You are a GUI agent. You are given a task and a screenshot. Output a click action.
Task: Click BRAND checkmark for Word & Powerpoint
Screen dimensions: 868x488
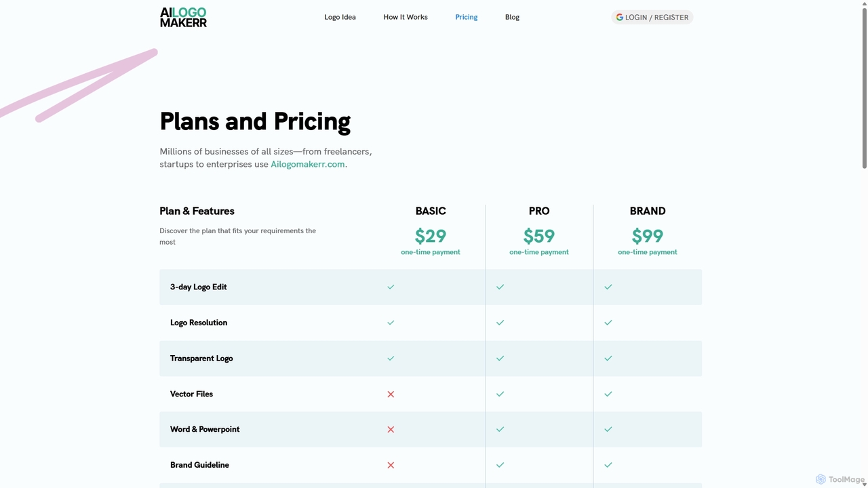608,429
